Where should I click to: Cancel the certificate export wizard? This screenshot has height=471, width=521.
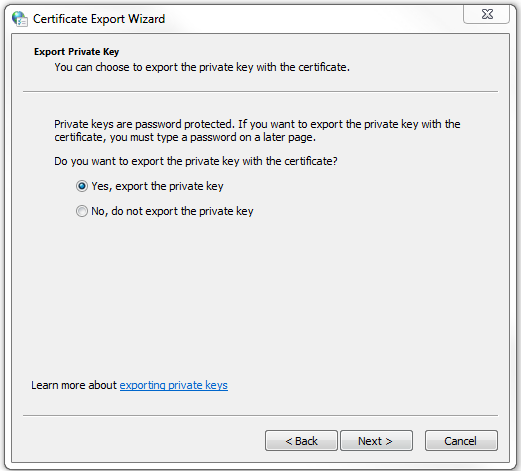coord(461,441)
